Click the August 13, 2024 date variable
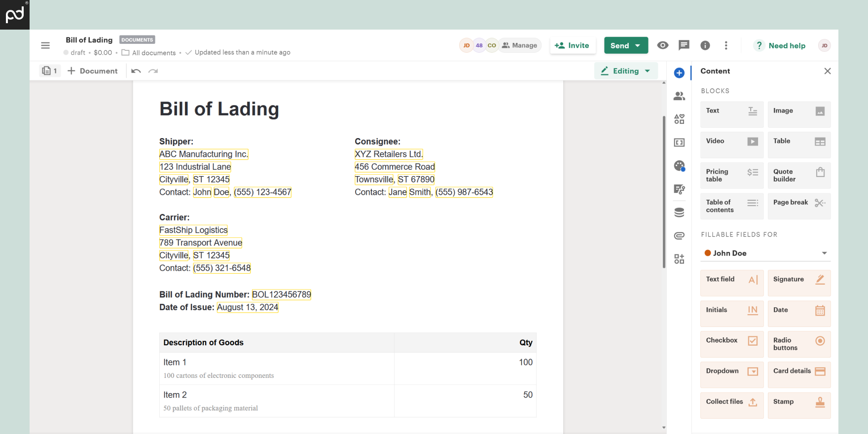Viewport: 868px width, 434px height. point(248,307)
